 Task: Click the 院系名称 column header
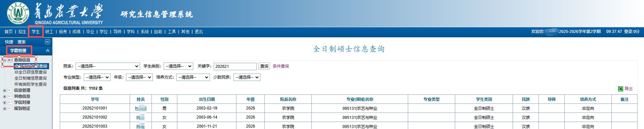click(x=288, y=99)
